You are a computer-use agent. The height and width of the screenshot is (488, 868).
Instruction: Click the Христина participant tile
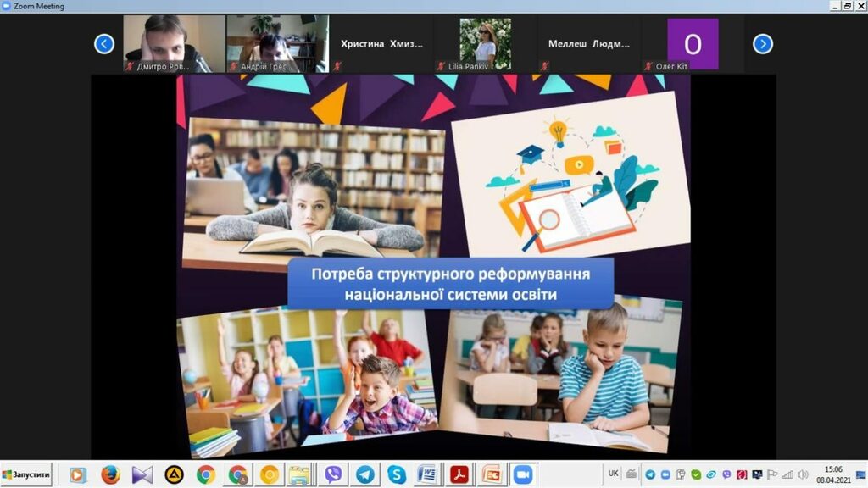point(381,43)
